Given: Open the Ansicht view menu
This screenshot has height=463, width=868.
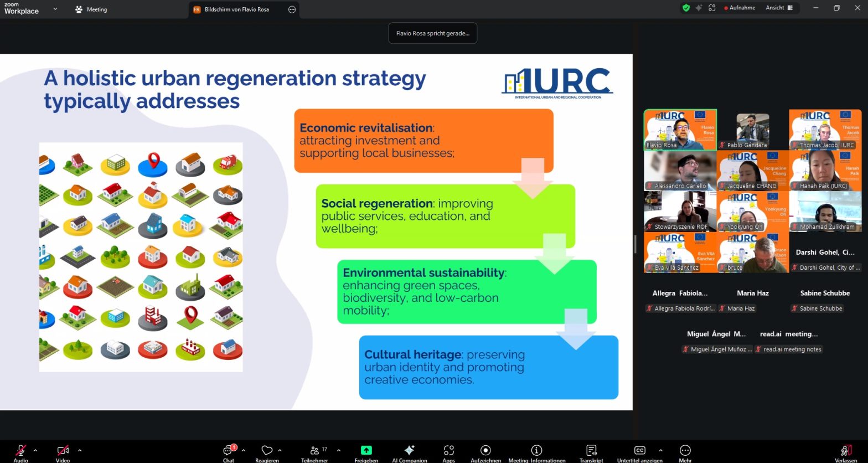Looking at the screenshot, I should 779,8.
